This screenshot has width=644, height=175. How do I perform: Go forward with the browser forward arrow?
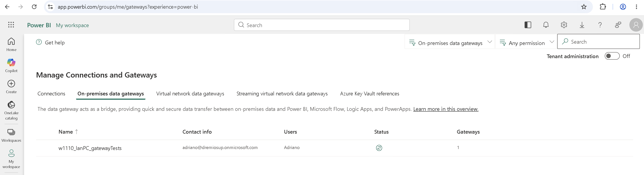coord(21,7)
